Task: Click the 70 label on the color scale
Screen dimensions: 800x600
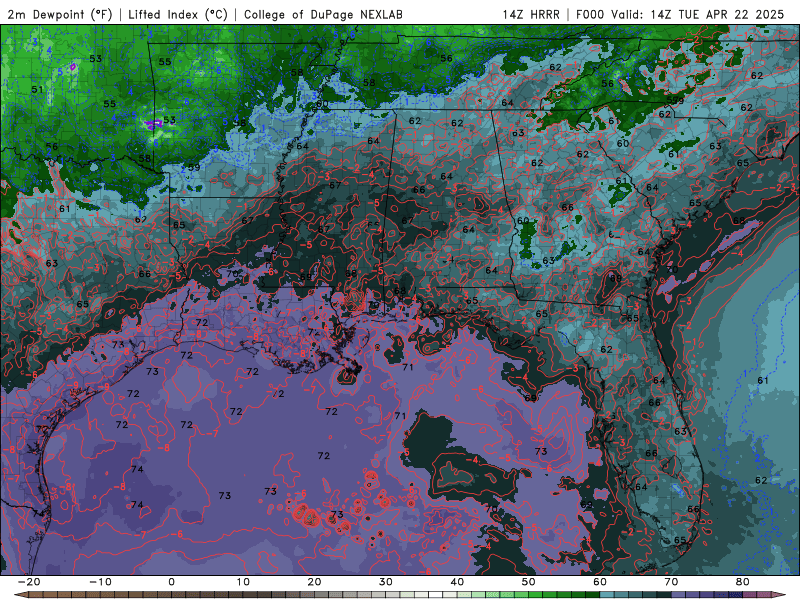Action: point(671,582)
